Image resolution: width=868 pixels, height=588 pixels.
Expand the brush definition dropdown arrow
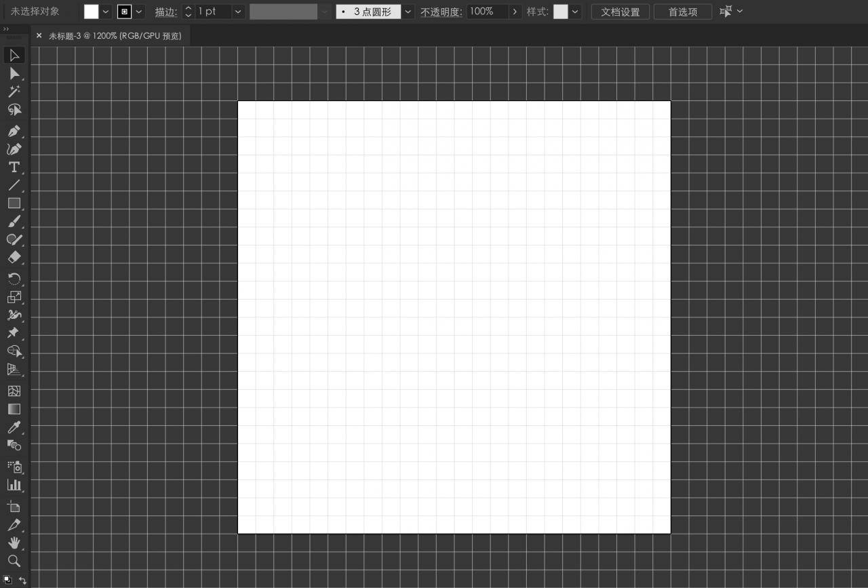408,12
